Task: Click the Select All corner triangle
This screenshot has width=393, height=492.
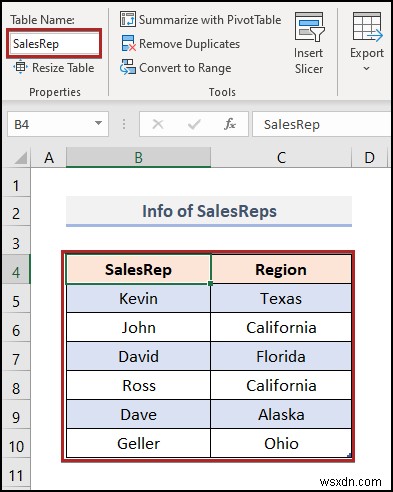Action: 21,158
